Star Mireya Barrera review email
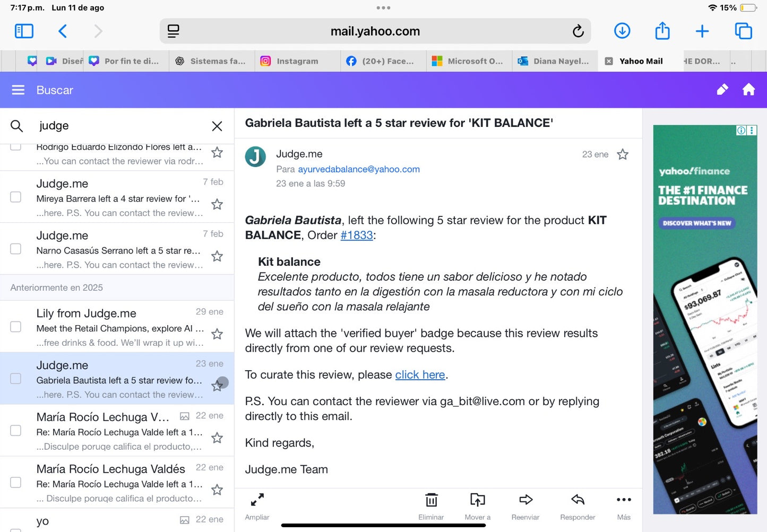 click(x=217, y=204)
